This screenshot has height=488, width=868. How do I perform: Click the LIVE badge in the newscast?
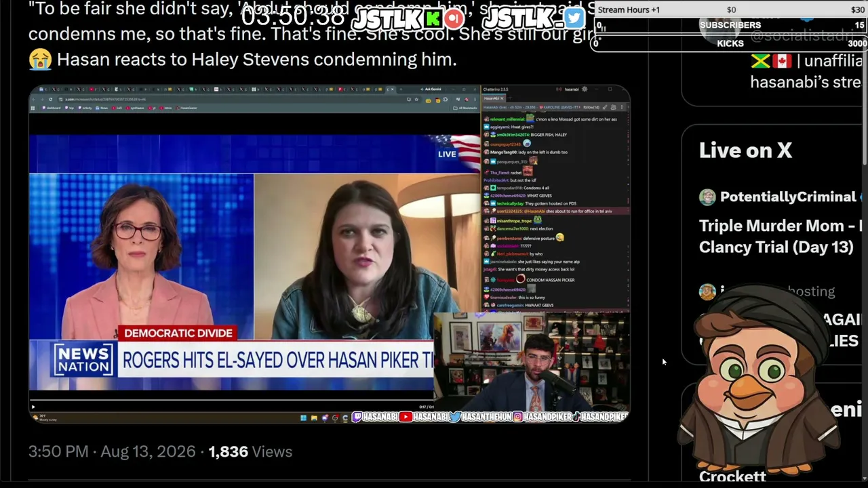pos(447,154)
